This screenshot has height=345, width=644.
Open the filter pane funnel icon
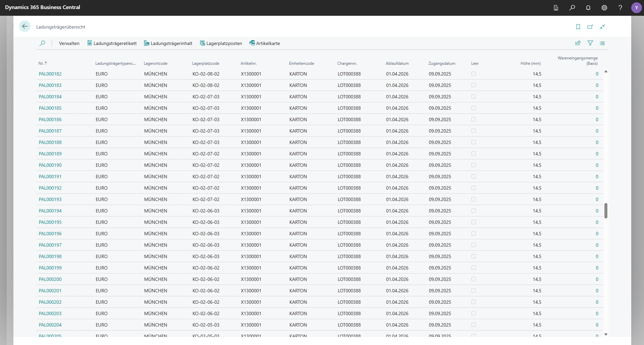(590, 43)
